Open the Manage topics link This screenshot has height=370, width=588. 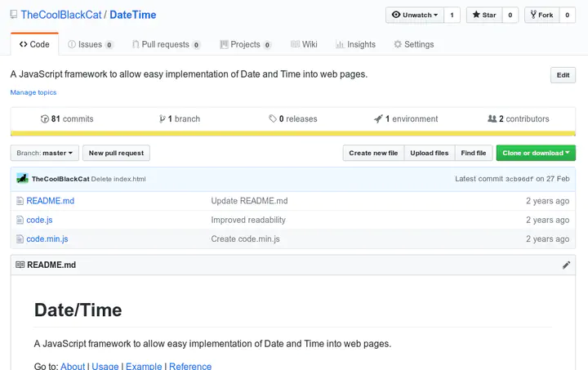pos(33,92)
